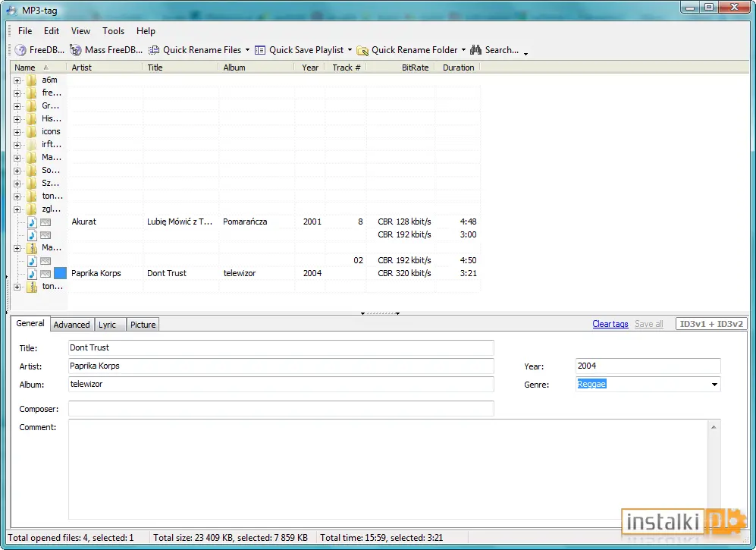Sort by the Track # column header
Image resolution: width=756 pixels, height=550 pixels.
pyautogui.click(x=345, y=68)
